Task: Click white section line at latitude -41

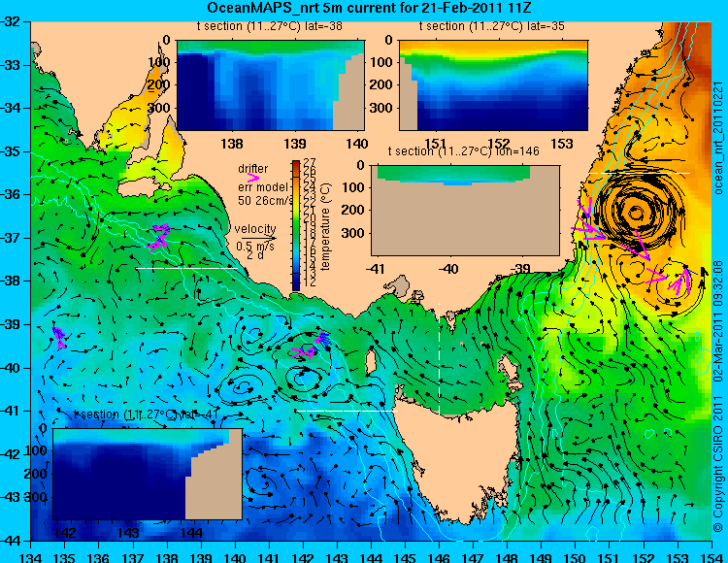Action: (347, 411)
